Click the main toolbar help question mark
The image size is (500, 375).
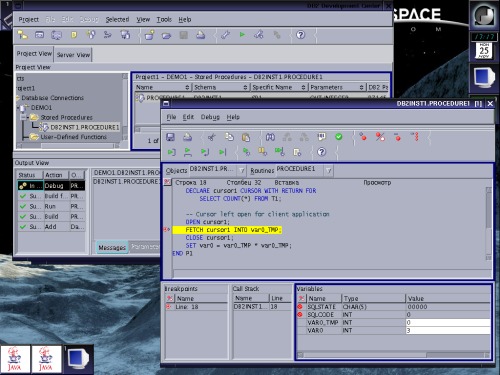pyautogui.click(x=301, y=35)
